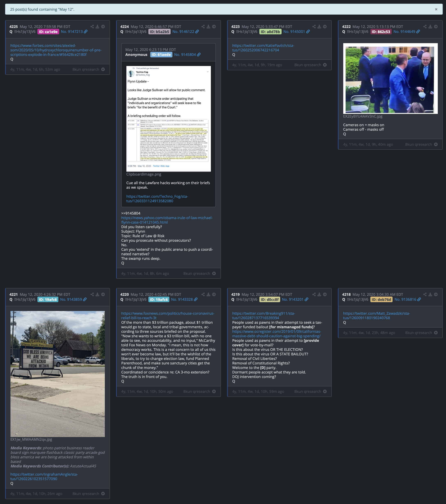
Task: Open post 4222 with arrow icon
Action: (436, 27)
